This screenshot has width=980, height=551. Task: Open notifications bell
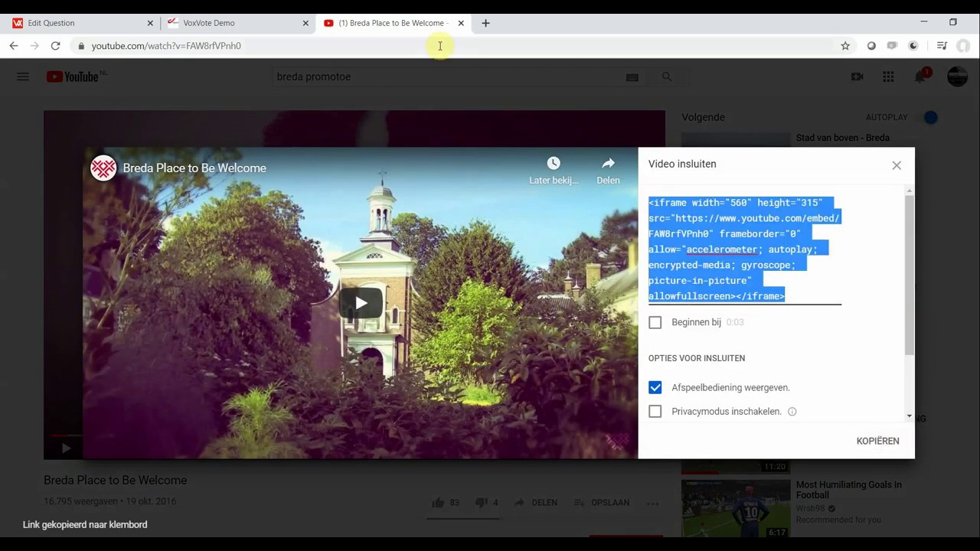[x=920, y=77]
